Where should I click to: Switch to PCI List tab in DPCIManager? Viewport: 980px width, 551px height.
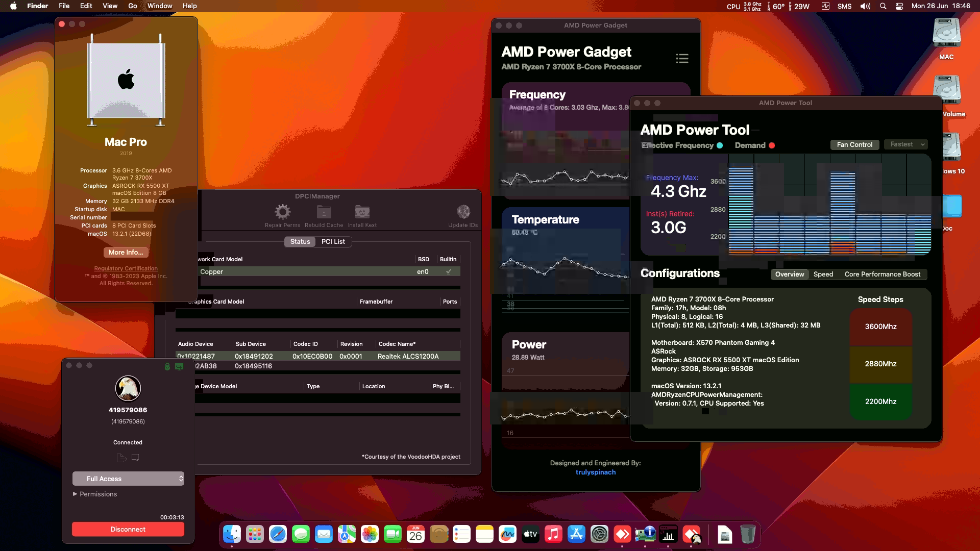point(333,241)
